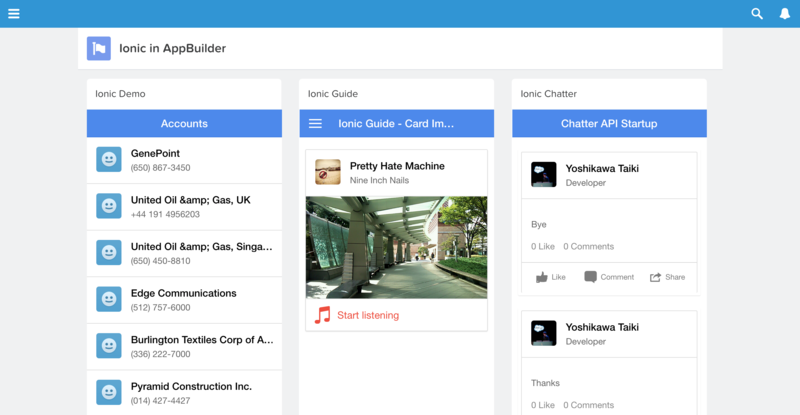Click Start listening link

[368, 315]
